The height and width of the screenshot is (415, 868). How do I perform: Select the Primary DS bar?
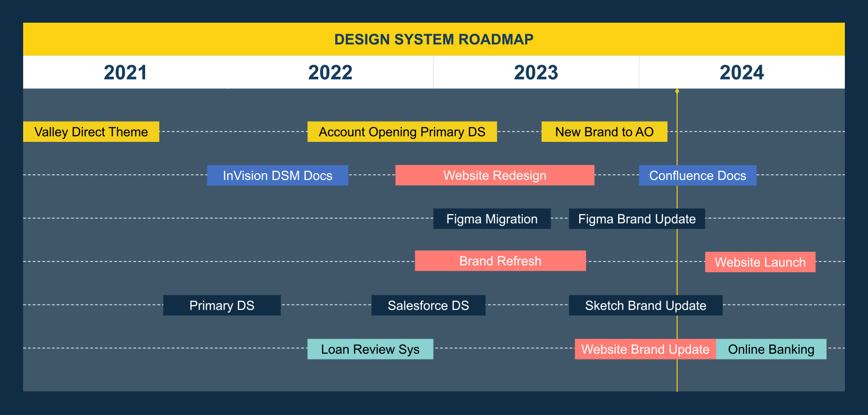pos(222,305)
